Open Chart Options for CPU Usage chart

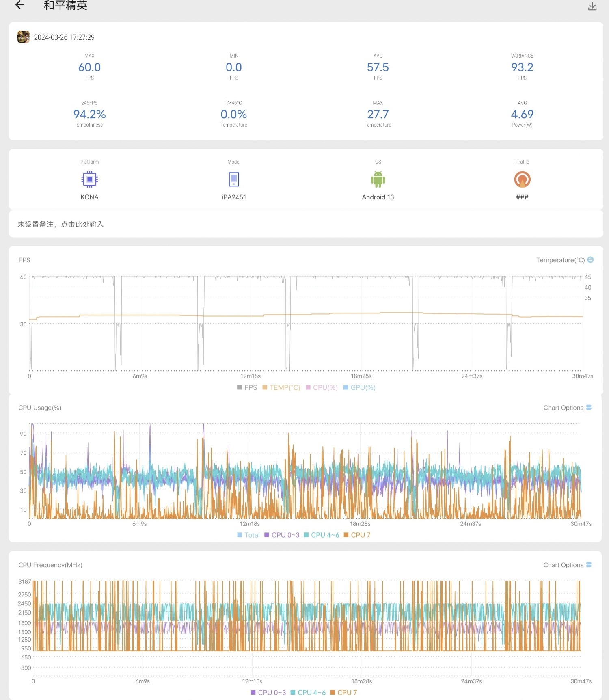coord(567,408)
